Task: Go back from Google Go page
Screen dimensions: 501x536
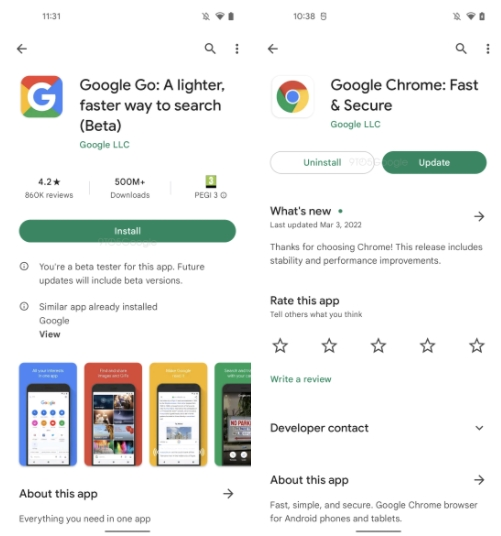Action: 22,49
